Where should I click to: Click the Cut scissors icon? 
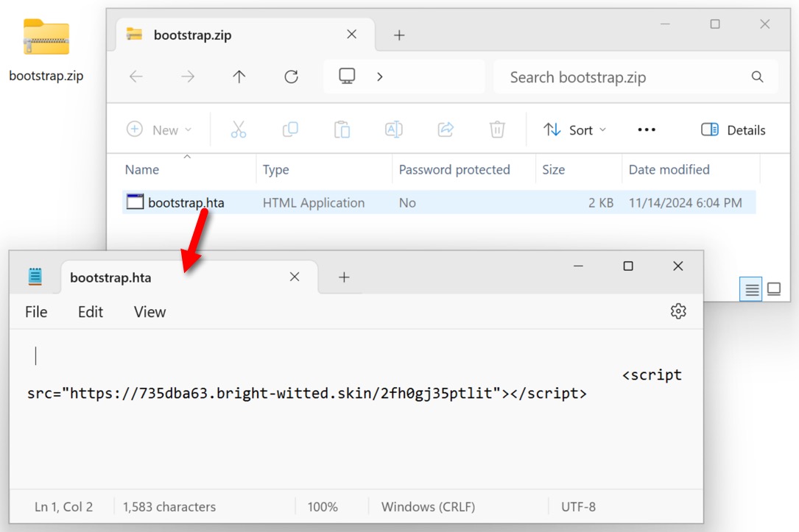[x=239, y=130]
